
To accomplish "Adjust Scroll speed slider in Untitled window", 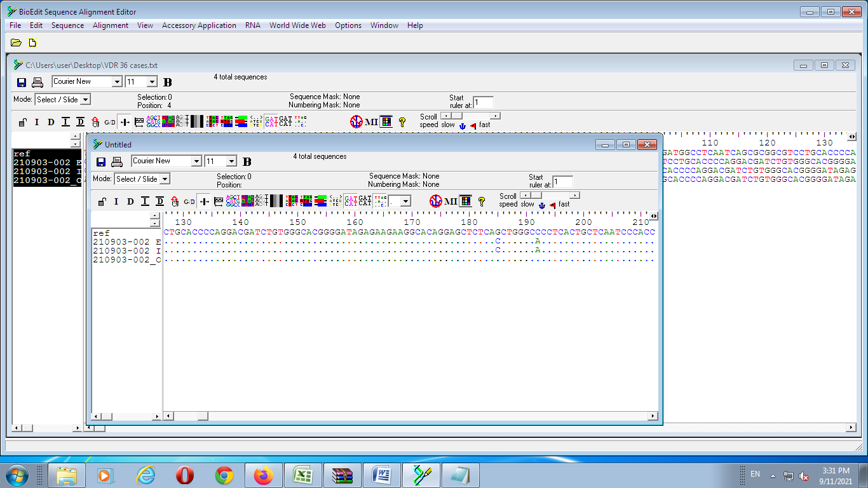I will [550, 195].
